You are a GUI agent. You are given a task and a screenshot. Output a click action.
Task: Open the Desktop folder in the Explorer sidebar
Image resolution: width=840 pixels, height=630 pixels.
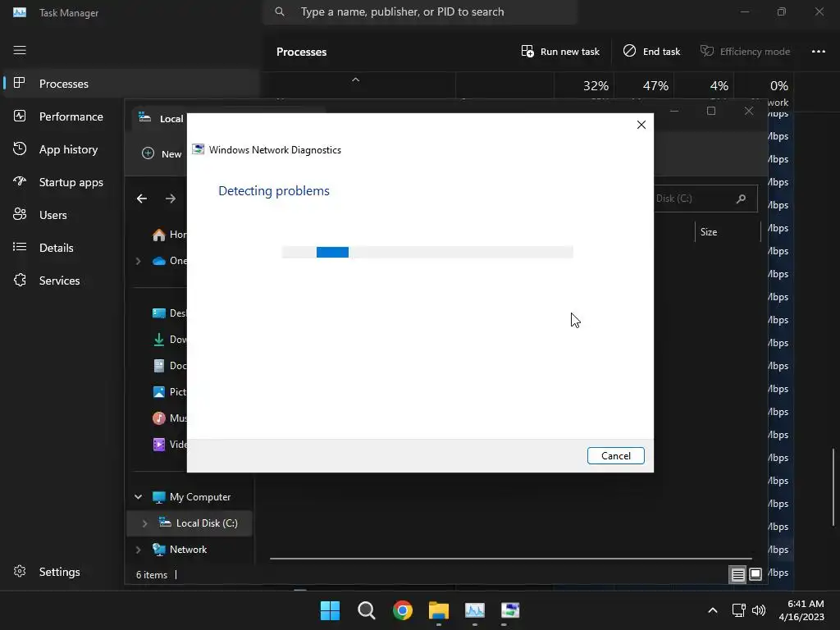pos(169,313)
